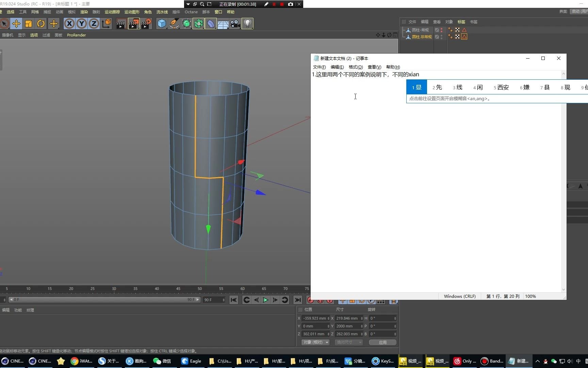The image size is (588, 368).
Task: Toggle visibility dots of 圆柱-常规 object
Action: click(x=441, y=30)
